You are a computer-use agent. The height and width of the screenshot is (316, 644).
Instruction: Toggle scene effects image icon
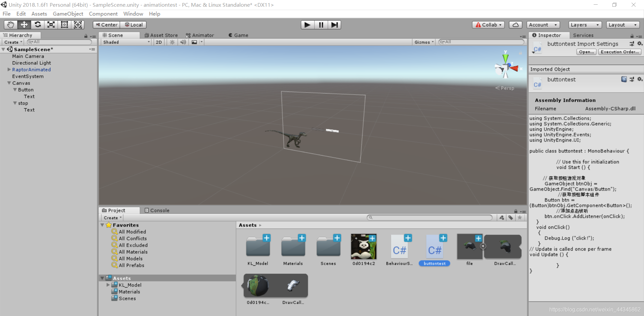click(x=194, y=42)
